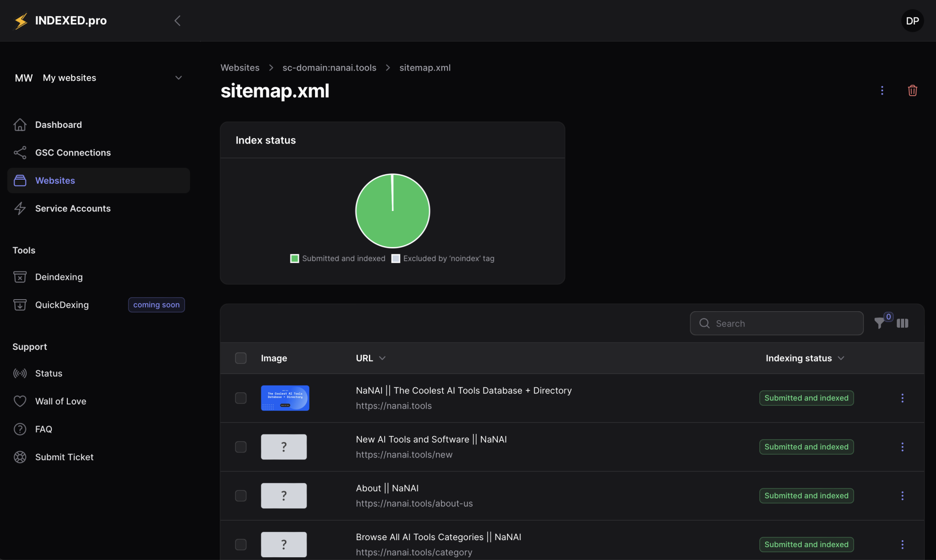Click the QuickDexing download-box icon

pos(20,305)
